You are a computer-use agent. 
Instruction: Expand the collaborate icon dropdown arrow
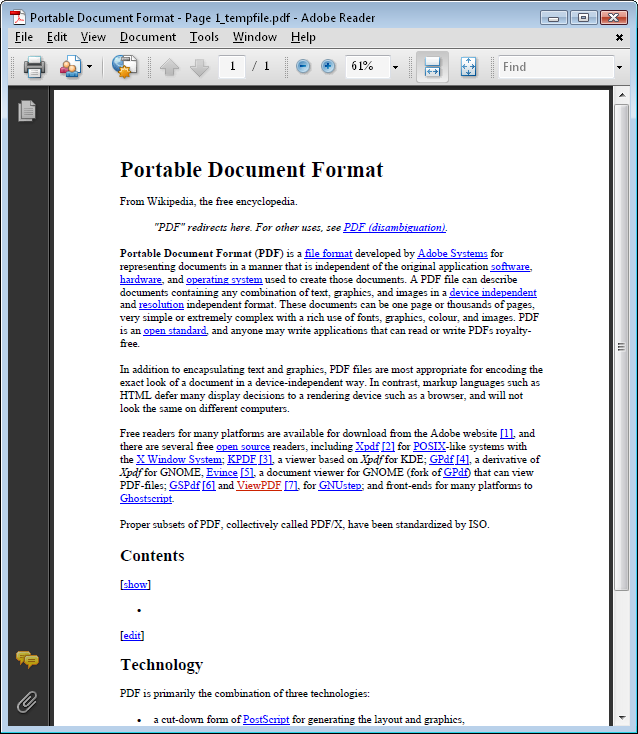(89, 67)
